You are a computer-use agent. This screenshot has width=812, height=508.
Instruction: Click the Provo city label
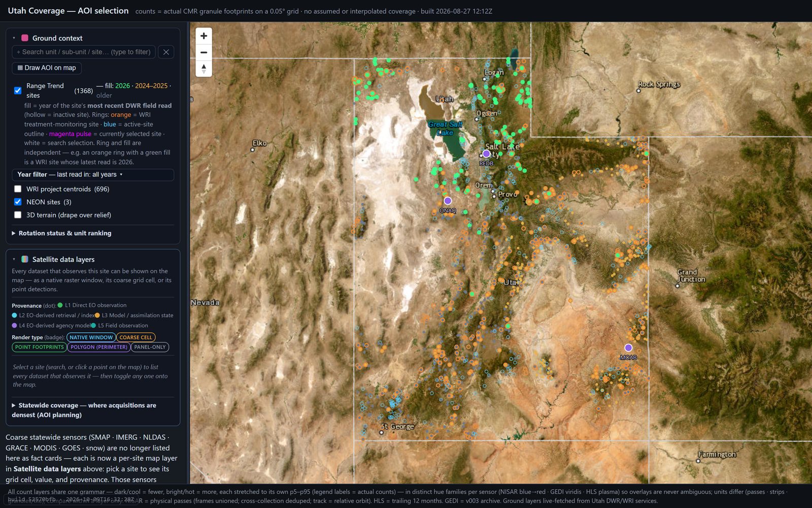(x=507, y=194)
